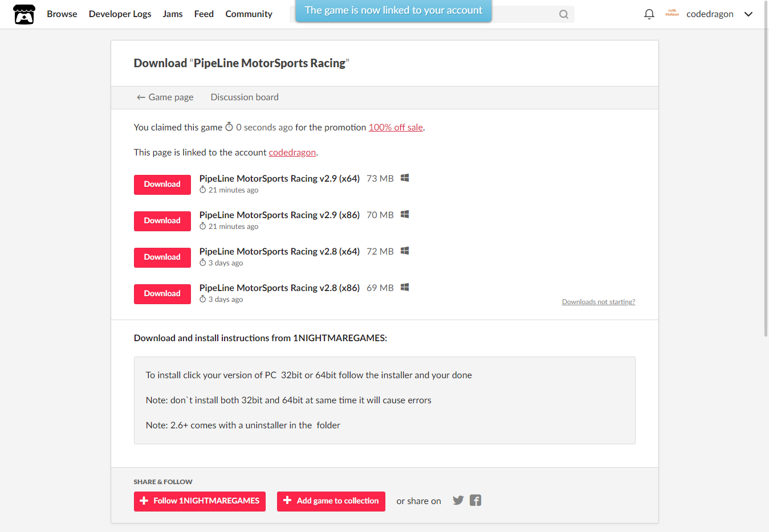Download PipeLine MotorSports Racing v2.9 (x64)
Screen dimensions: 769x532
162,185
